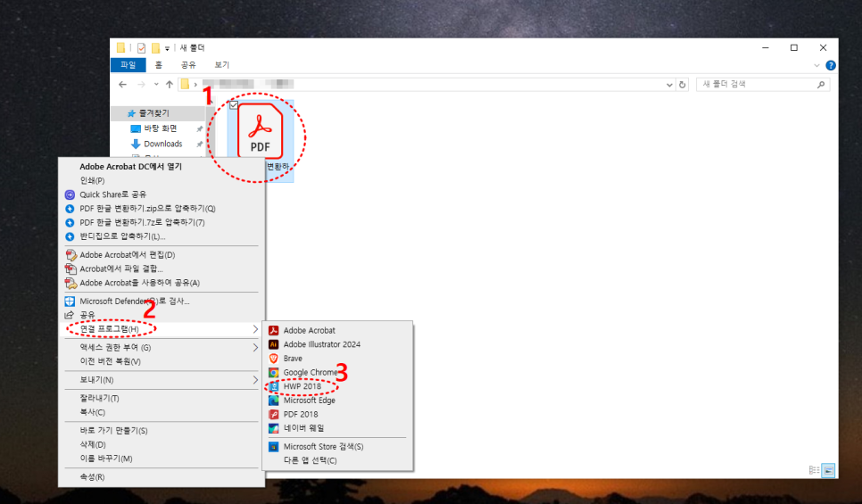Choose the Adobe Illustrator 2024 icon
Image resolution: width=862 pixels, height=504 pixels.
(x=273, y=344)
